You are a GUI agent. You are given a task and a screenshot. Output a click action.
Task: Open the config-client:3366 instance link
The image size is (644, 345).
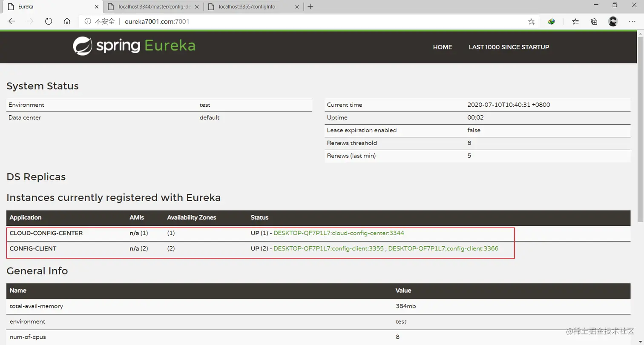click(443, 248)
